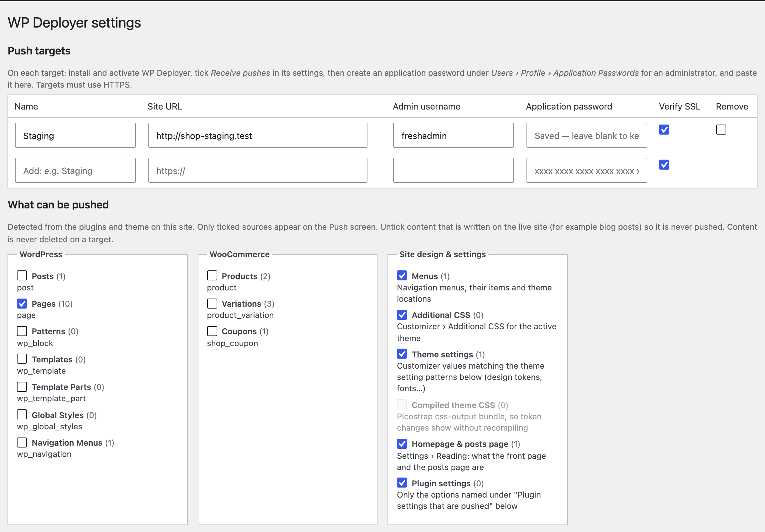The height and width of the screenshot is (532, 765).
Task: Uncheck Homepage & posts page
Action: click(402, 444)
